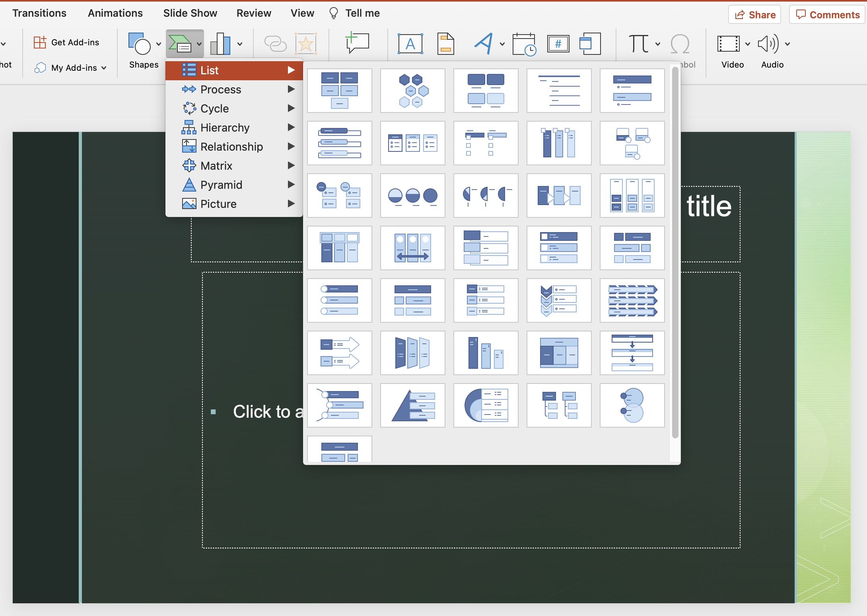Image resolution: width=867 pixels, height=616 pixels.
Task: Choose the Table List layout
Action: point(559,353)
